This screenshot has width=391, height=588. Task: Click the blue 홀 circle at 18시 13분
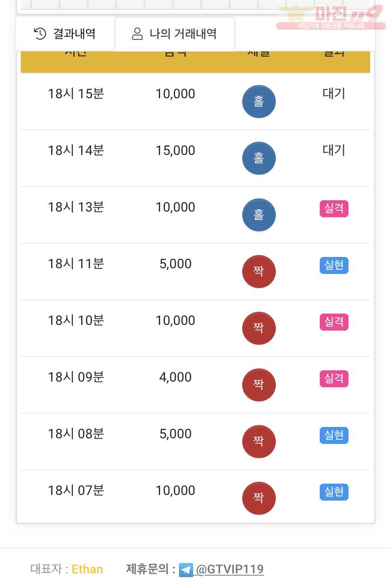coord(259,215)
